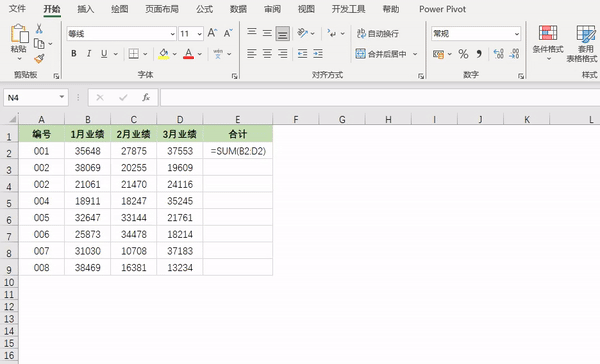Open the 文件 File tab

tap(17, 9)
